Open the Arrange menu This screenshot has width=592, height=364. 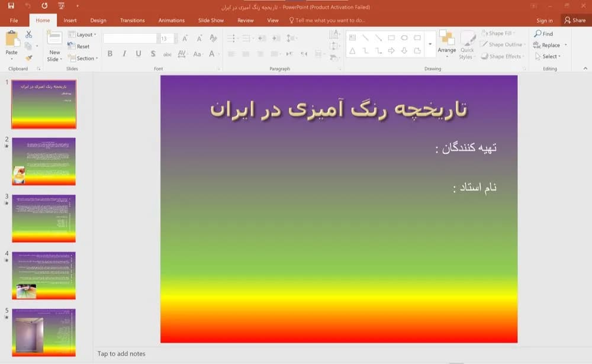pos(446,44)
